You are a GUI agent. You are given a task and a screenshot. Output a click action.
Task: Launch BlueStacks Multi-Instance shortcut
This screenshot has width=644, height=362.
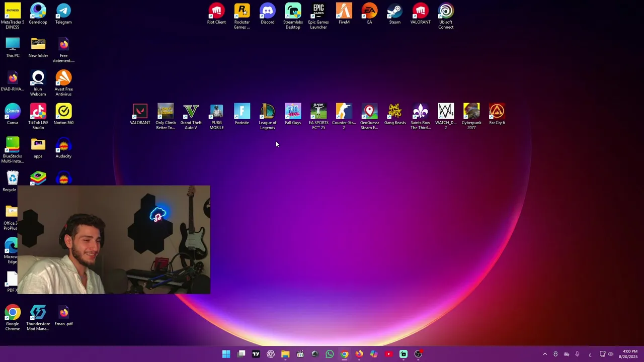(13, 150)
